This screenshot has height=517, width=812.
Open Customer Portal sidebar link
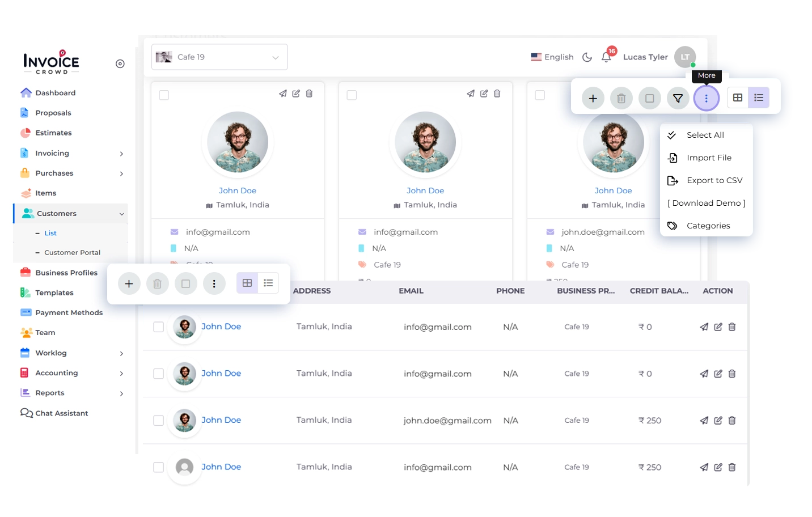click(x=72, y=253)
